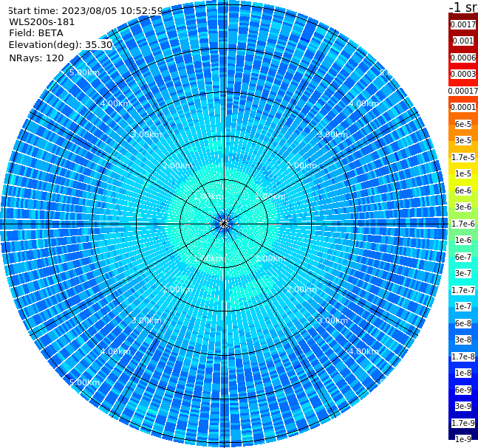
Task: Select the 1e-6 colorbar tick label
Action: 463,240
